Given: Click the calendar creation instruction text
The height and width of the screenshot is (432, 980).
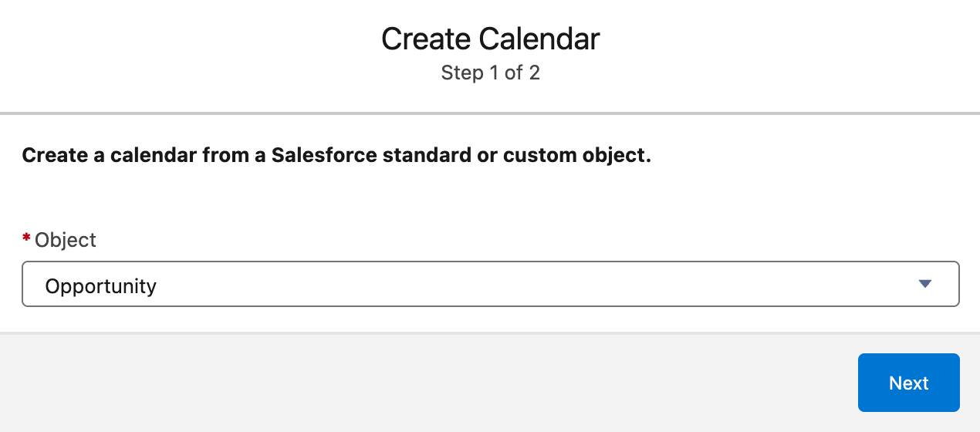Looking at the screenshot, I should (336, 155).
